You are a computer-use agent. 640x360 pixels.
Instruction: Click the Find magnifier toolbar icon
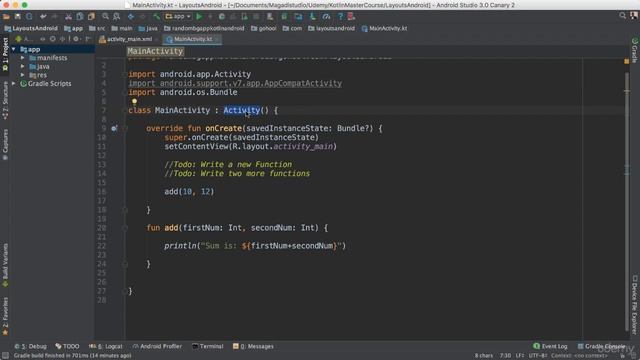click(x=105, y=17)
